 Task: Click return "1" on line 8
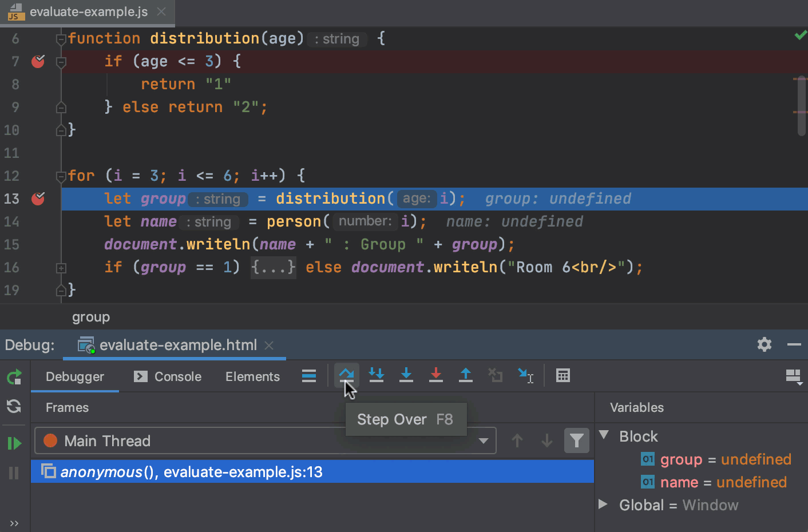pos(186,84)
